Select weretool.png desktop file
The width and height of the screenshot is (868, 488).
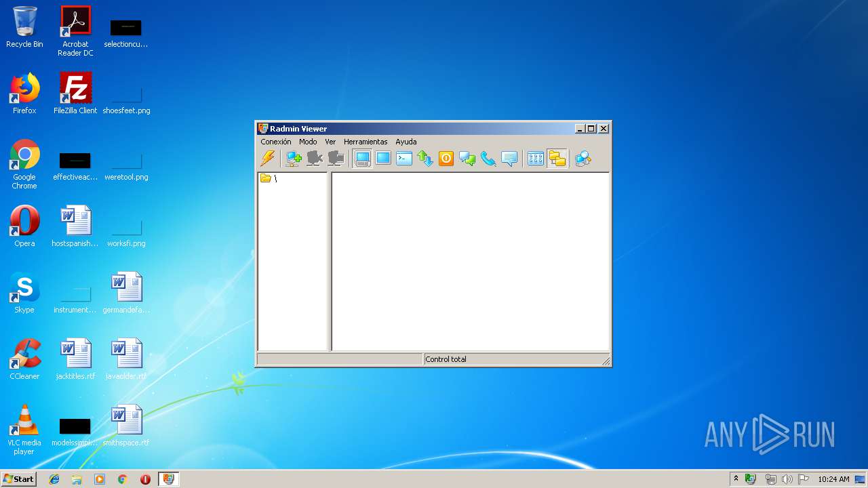click(126, 164)
